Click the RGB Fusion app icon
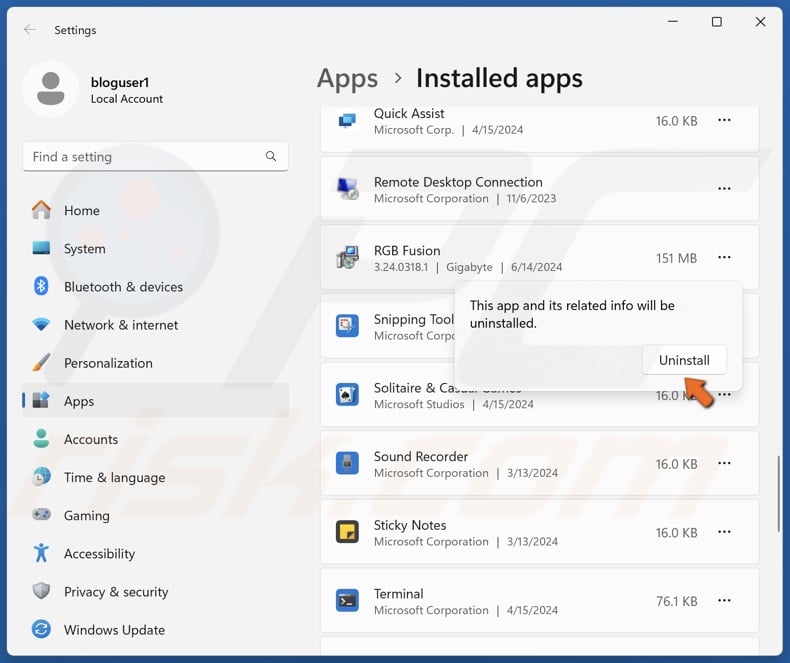 pos(347,257)
